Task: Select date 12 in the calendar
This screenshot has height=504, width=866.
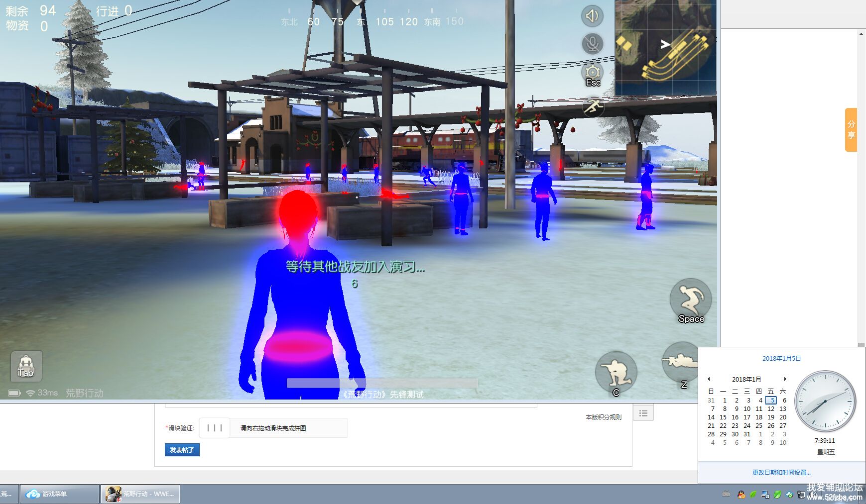Action: [x=771, y=408]
